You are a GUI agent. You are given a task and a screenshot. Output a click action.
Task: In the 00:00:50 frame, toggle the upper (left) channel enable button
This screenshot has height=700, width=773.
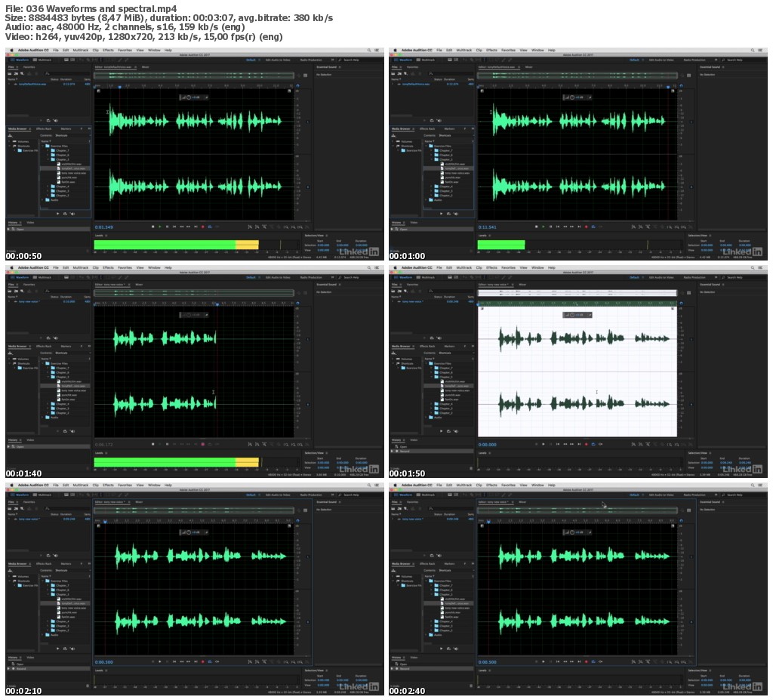308,122
